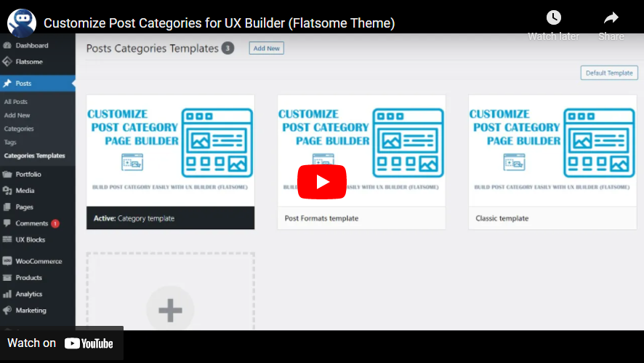This screenshot has height=363, width=644.
Task: Click the Dashboard gauge icon
Action: pyautogui.click(x=7, y=45)
